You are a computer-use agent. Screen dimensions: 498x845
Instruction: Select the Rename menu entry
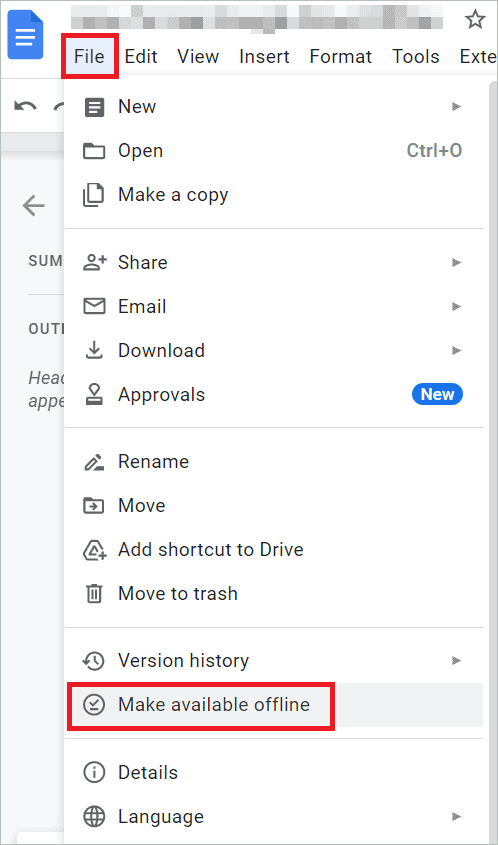[x=274, y=462]
